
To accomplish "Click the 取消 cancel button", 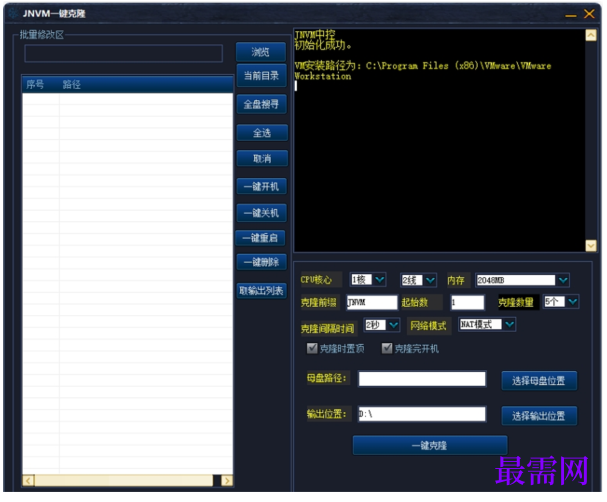I will pyautogui.click(x=262, y=158).
